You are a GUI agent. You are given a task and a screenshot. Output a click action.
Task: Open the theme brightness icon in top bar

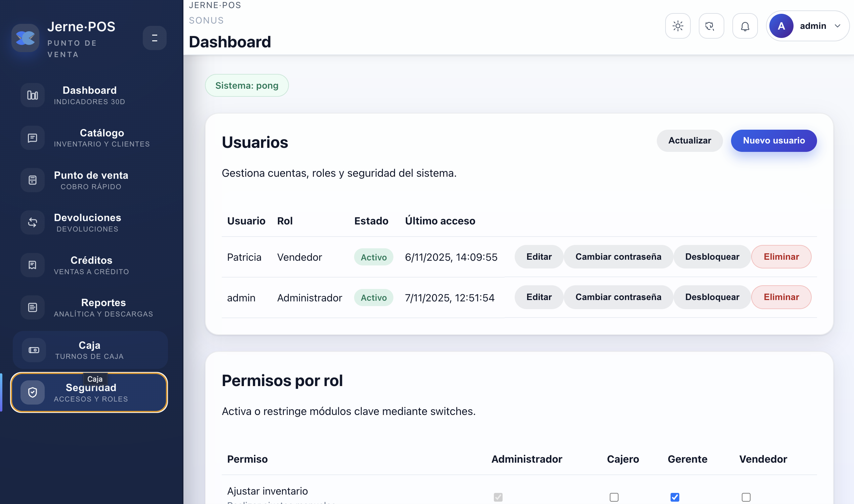click(678, 26)
